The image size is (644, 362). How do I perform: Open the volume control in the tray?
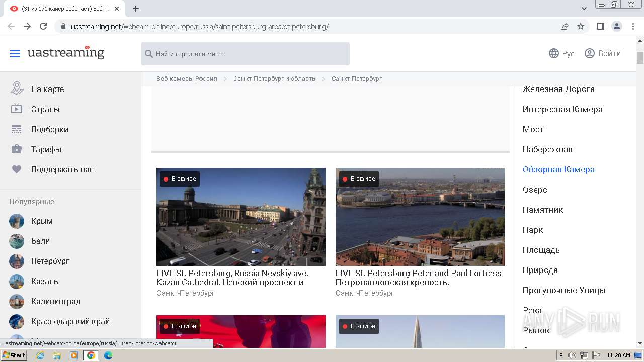point(572,355)
